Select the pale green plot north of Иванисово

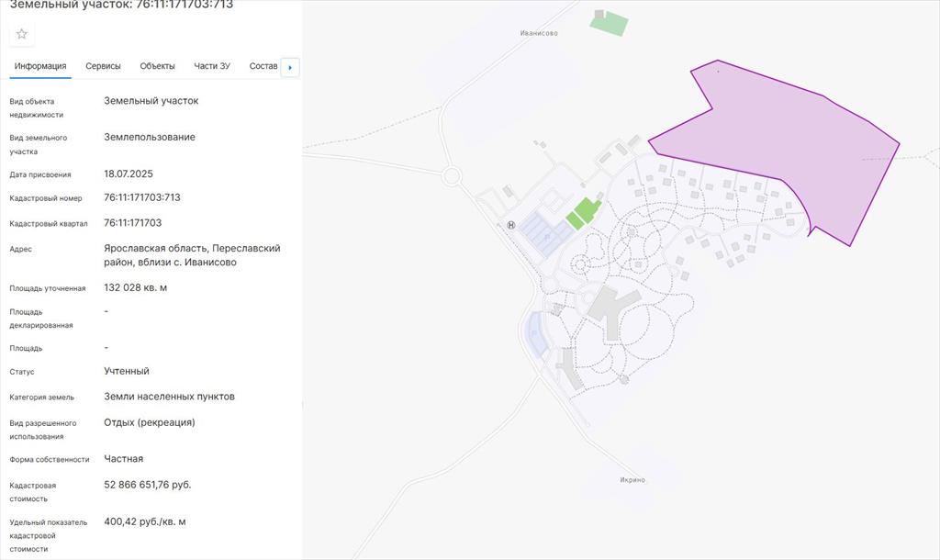609,22
